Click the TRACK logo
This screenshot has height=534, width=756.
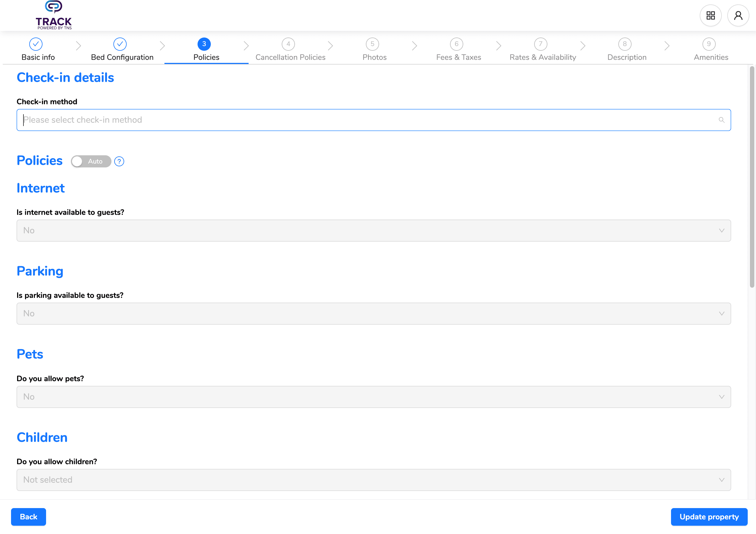54,15
